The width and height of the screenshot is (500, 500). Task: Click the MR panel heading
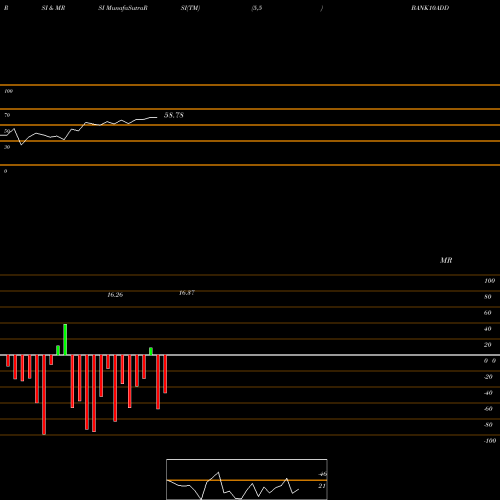pos(446,260)
